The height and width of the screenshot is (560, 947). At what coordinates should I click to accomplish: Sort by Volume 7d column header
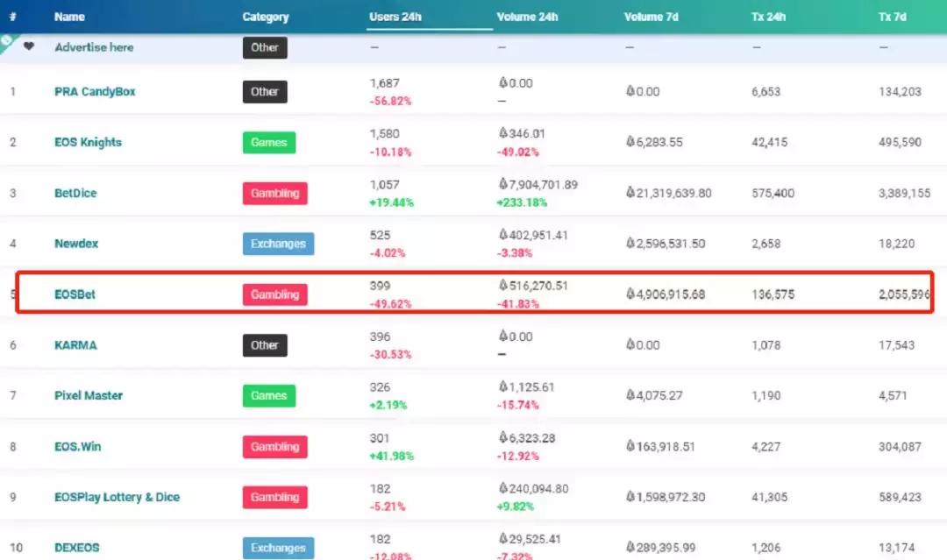[651, 17]
